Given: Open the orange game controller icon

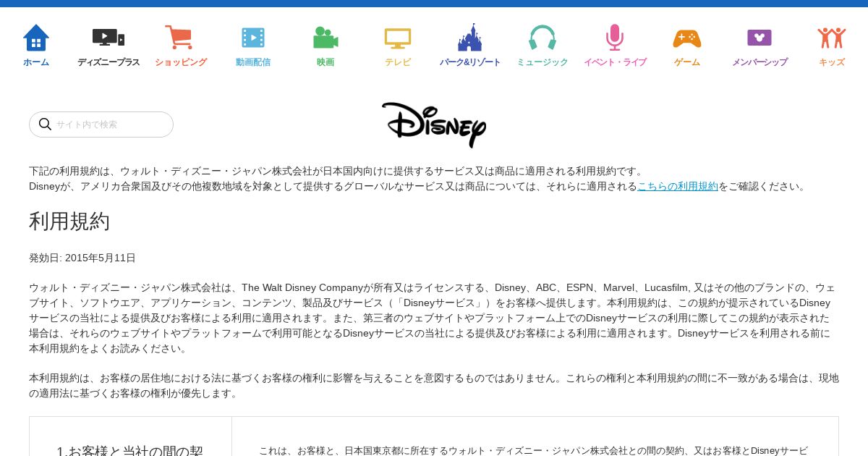Looking at the screenshot, I should pos(687,38).
